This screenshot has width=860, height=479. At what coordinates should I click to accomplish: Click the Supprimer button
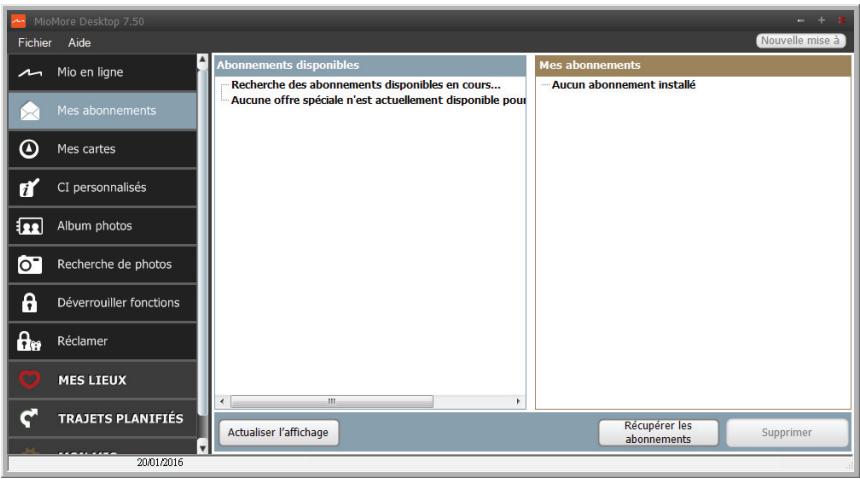787,432
